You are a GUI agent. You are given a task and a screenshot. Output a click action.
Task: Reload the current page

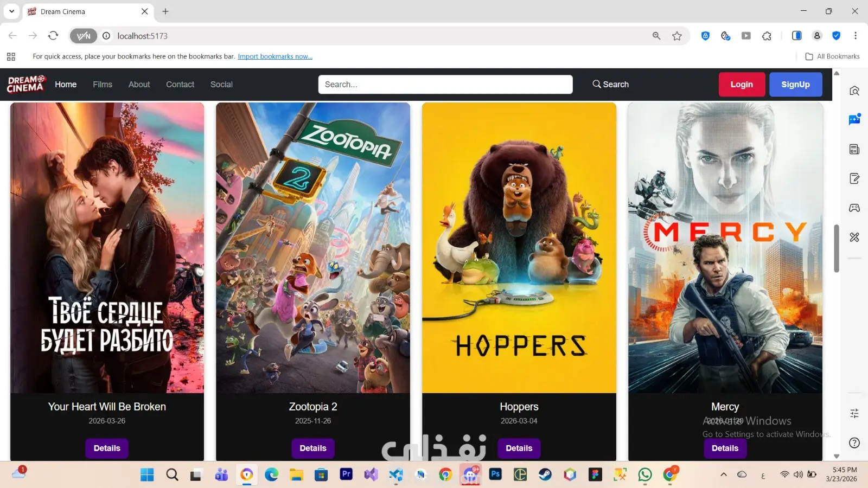coord(53,36)
